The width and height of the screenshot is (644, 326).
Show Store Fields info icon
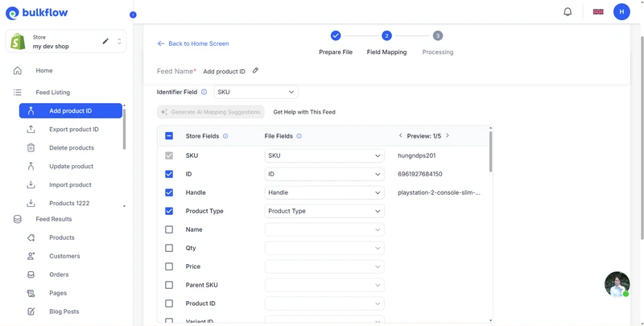pyautogui.click(x=225, y=136)
